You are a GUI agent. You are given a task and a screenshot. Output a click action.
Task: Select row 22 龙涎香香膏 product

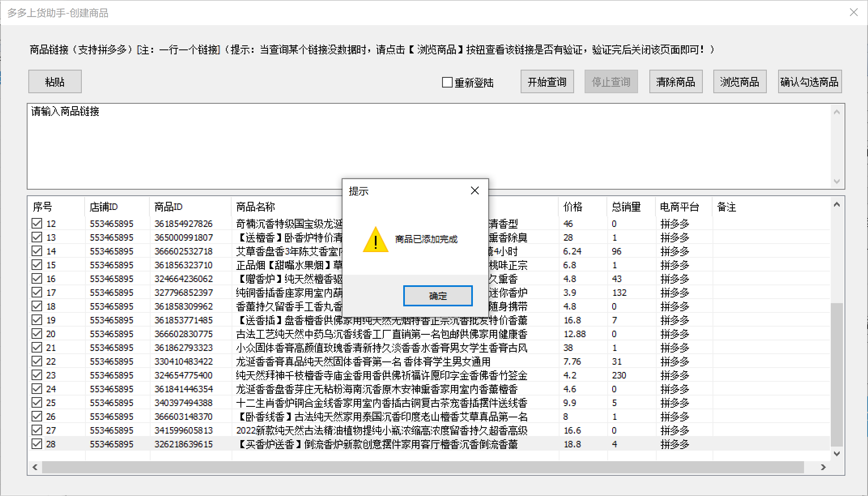point(363,361)
